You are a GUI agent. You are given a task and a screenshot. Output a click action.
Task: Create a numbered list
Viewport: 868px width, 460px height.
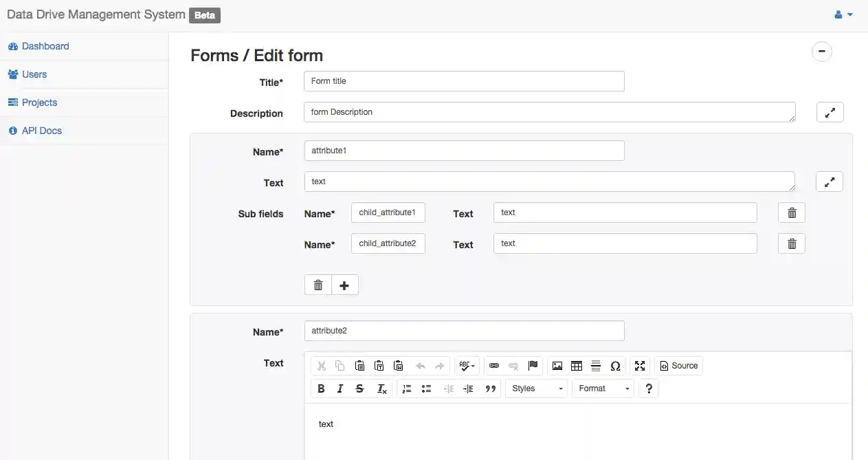click(406, 388)
